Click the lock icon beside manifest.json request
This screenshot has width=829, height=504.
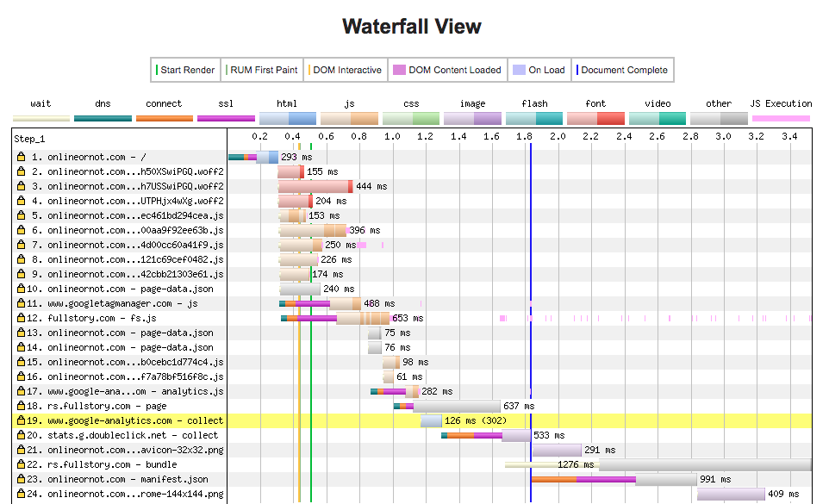point(22,479)
